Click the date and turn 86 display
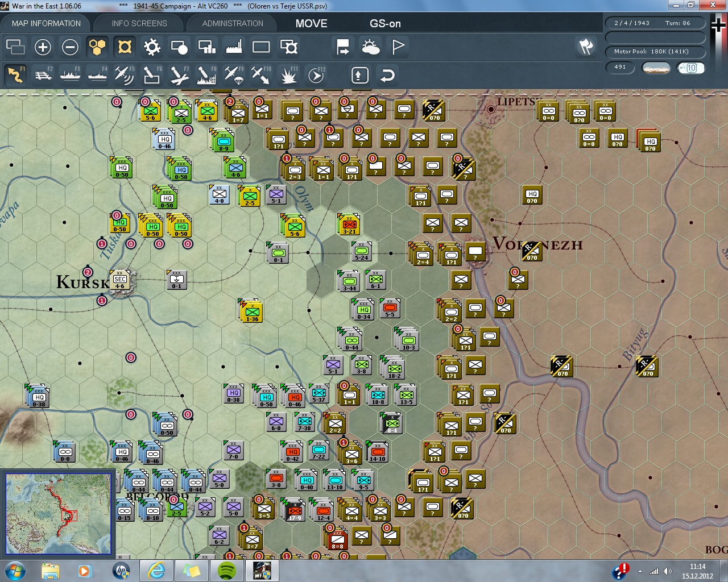728x582 pixels. point(655,23)
